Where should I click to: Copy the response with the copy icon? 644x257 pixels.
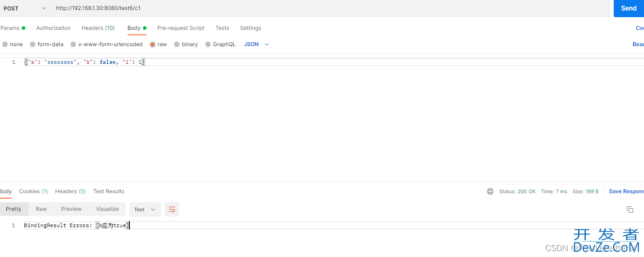[x=630, y=209]
